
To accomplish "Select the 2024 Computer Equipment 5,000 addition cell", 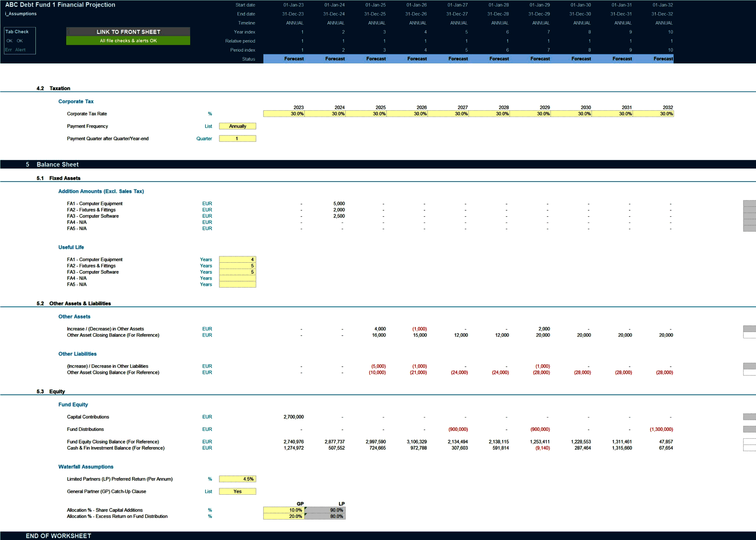I will pyautogui.click(x=335, y=203).
